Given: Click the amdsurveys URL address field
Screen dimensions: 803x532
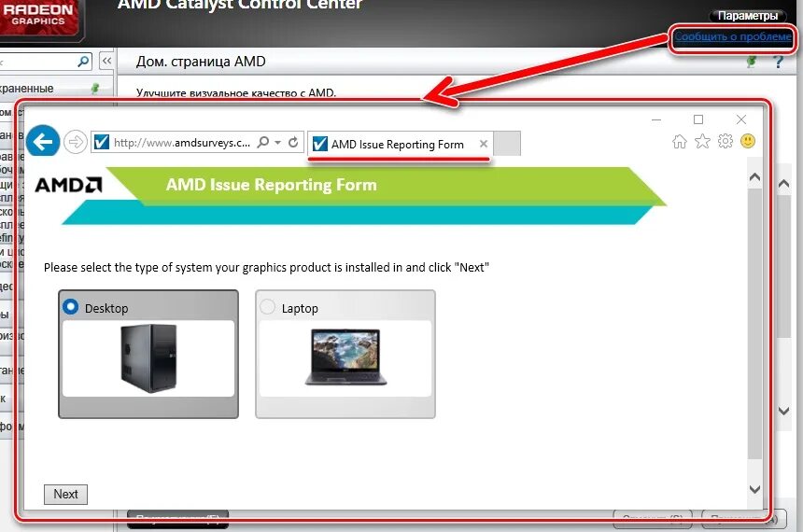Looking at the screenshot, I should coord(182,143).
